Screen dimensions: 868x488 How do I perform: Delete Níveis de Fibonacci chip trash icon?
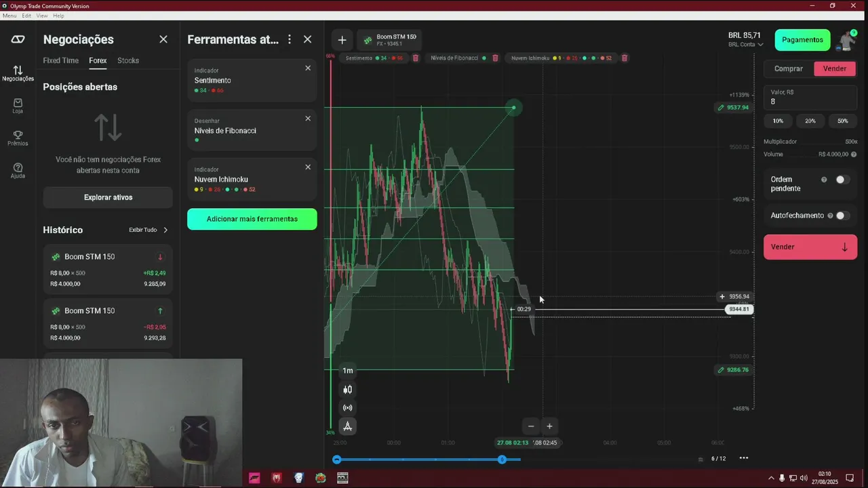tap(495, 58)
